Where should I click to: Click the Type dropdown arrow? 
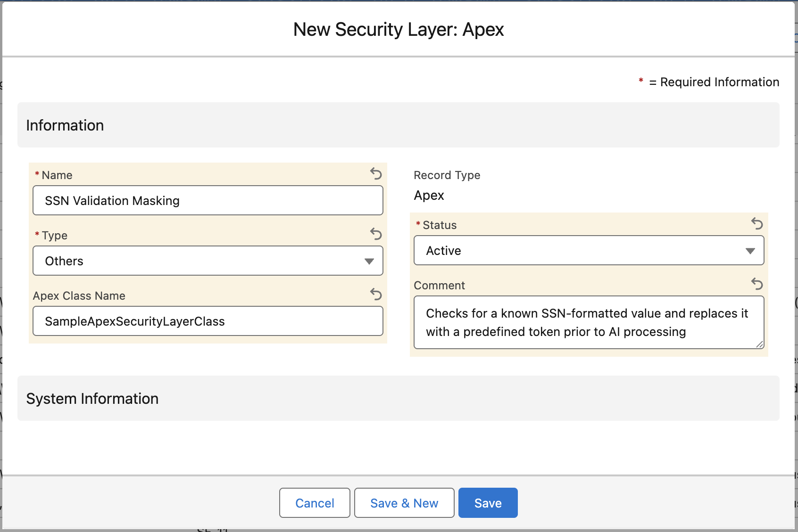[x=369, y=262]
